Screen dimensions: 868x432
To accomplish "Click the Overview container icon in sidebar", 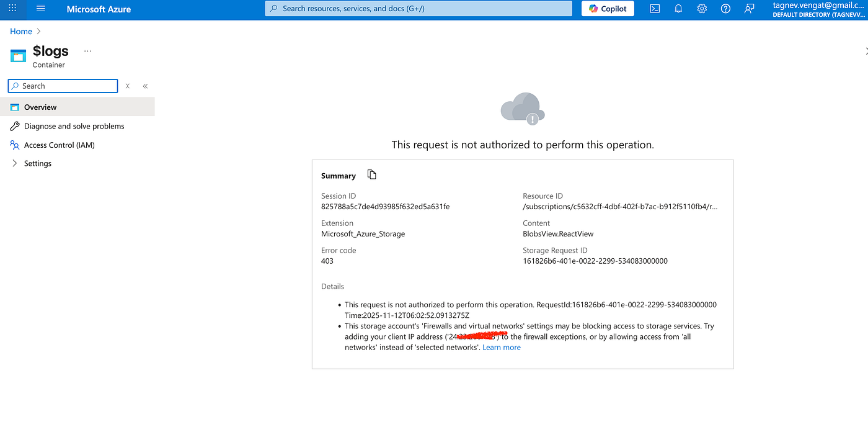I will point(15,107).
